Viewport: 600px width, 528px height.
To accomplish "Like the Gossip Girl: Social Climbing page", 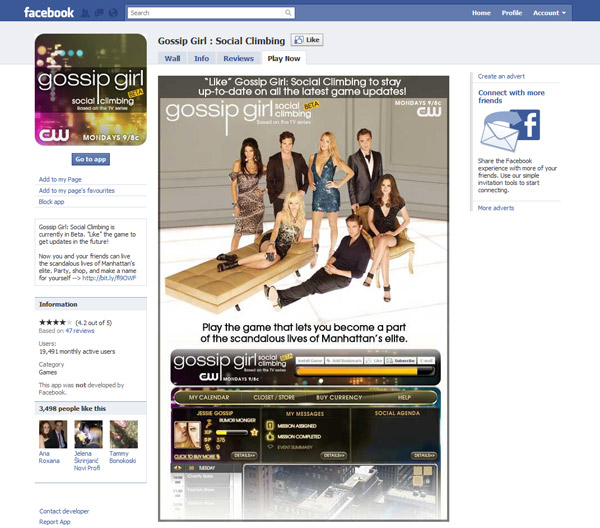I will point(307,40).
